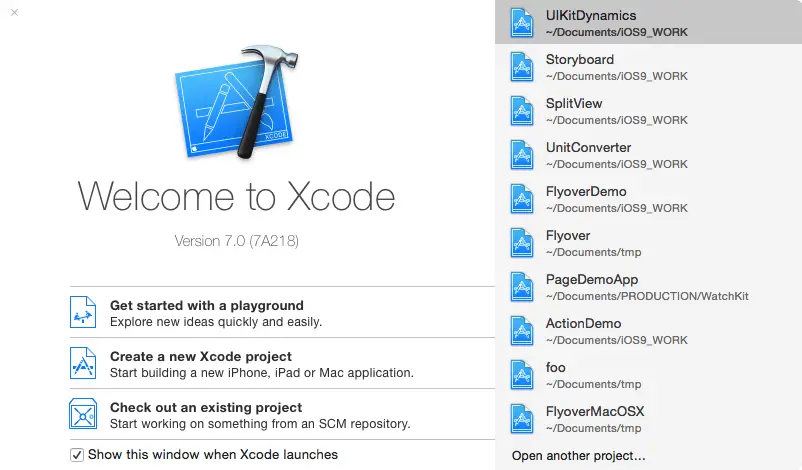This screenshot has height=470, width=802.
Task: Uncheck Show this window when Xcode launches
Action: click(x=77, y=455)
